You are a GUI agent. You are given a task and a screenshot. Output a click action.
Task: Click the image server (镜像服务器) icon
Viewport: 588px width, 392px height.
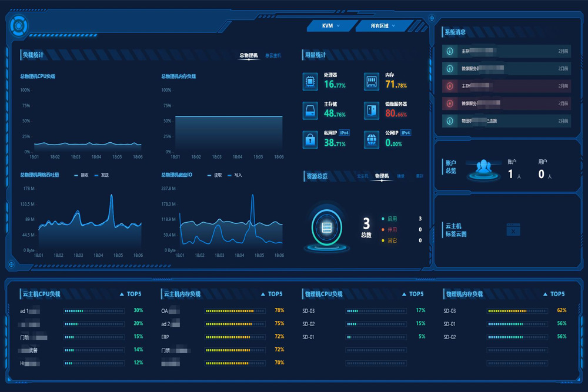point(371,110)
